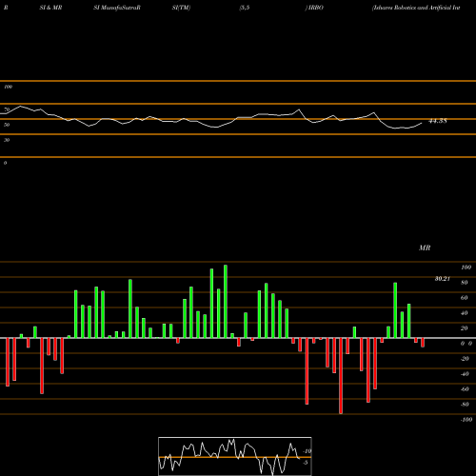Open the mini overview chart thumbnail

pos(235,456)
